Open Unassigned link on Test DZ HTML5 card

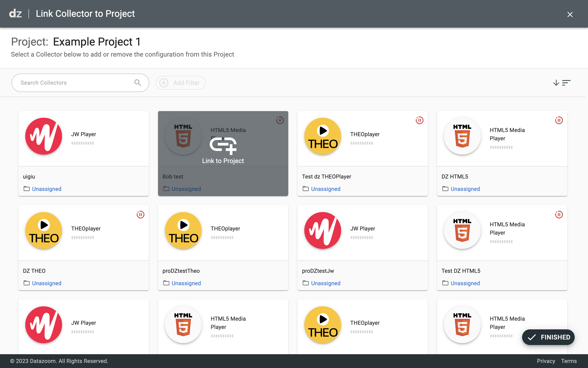point(465,283)
